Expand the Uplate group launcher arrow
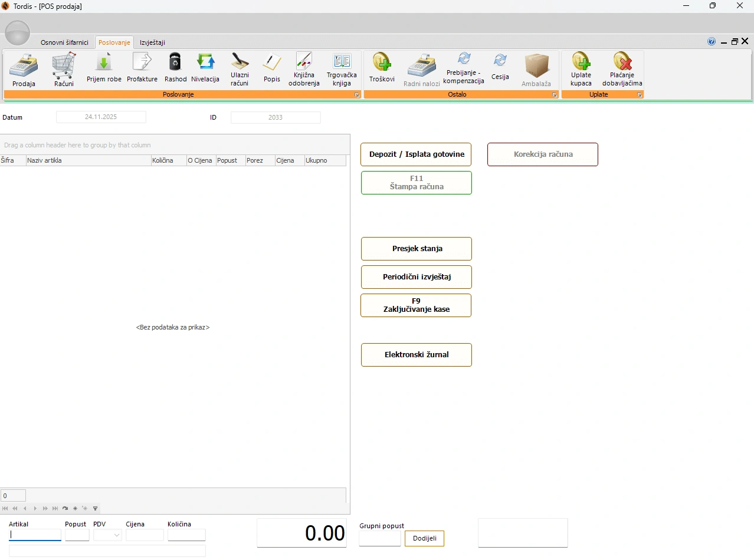Viewport: 754px width, 560px height. (x=640, y=95)
